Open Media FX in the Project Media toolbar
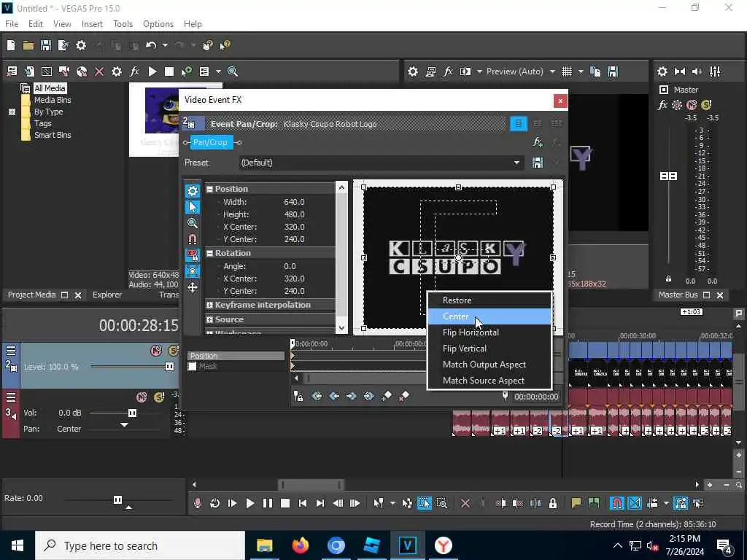The width and height of the screenshot is (747, 560). 134,71
